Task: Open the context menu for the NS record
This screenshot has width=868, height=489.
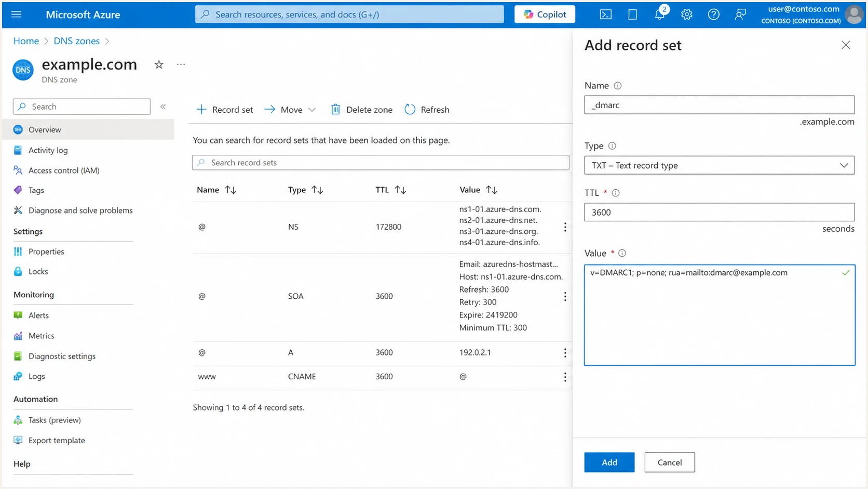Action: click(x=565, y=227)
